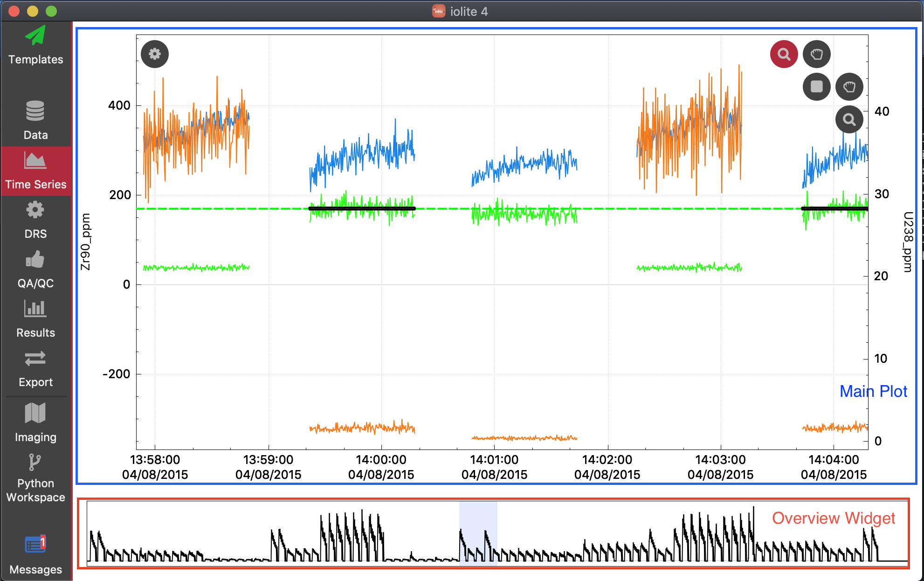Open the gear settings for main plot
Viewport: 924px width, 581px height.
coord(155,55)
